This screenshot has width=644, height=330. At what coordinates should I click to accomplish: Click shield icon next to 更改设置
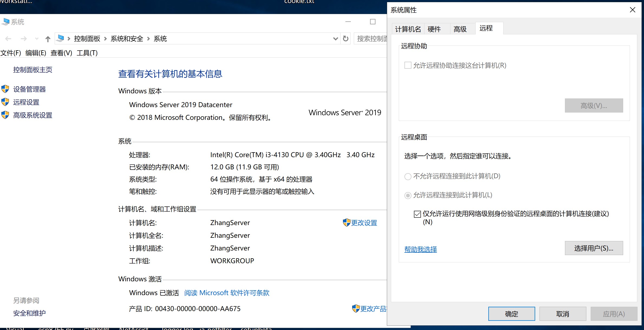tap(346, 223)
